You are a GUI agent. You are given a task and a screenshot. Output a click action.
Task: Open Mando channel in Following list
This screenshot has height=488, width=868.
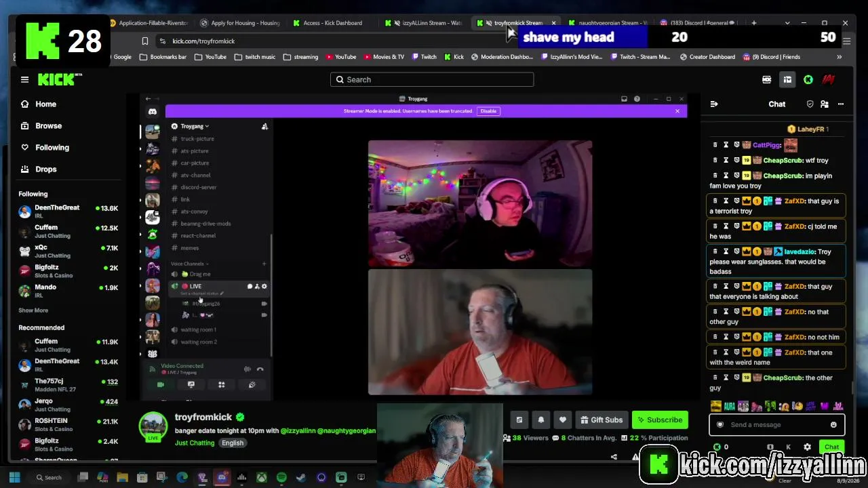[68, 291]
